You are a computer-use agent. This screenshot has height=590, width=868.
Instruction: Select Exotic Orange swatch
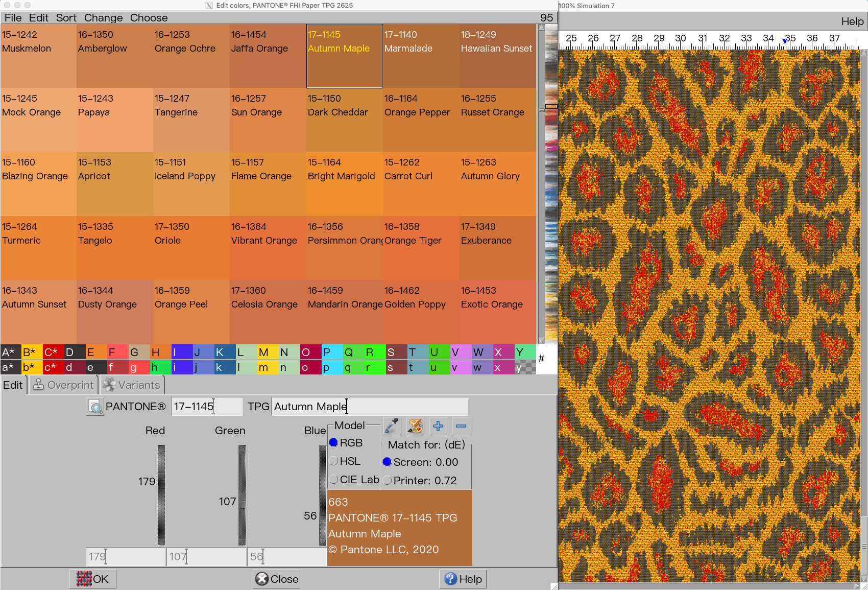coord(498,312)
